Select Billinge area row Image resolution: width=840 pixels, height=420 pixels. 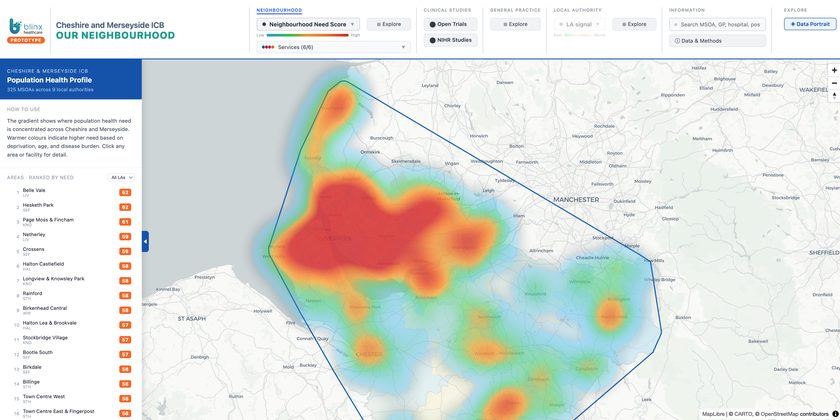tap(71, 384)
